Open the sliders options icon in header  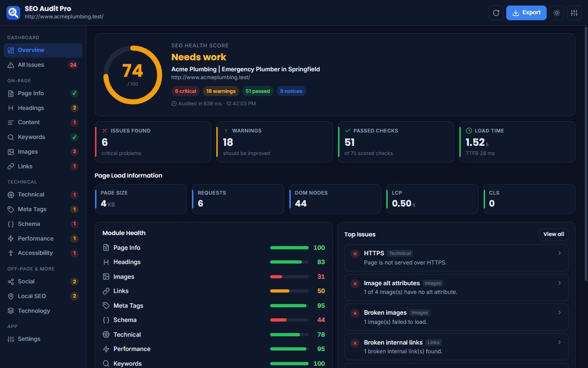(x=574, y=13)
